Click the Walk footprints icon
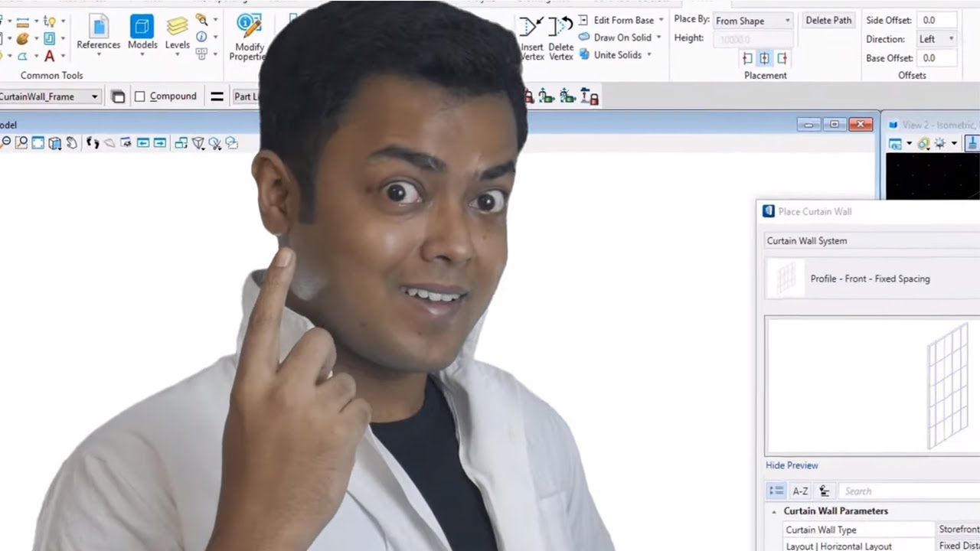This screenshot has width=980, height=551. click(93, 143)
